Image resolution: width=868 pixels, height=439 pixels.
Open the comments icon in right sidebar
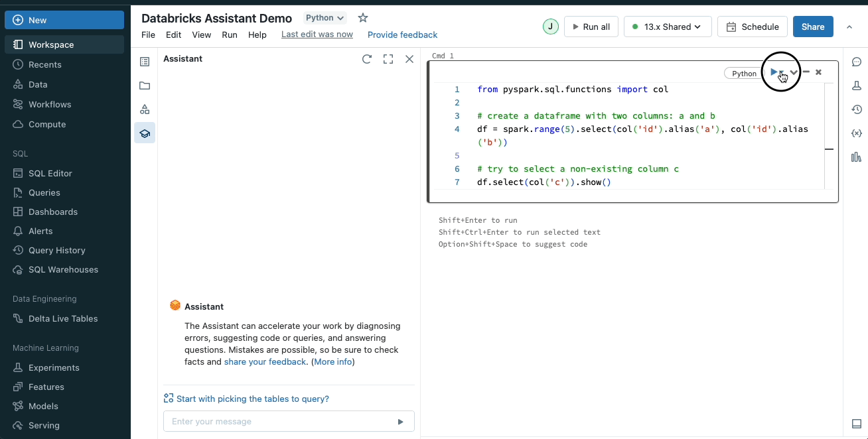point(856,62)
